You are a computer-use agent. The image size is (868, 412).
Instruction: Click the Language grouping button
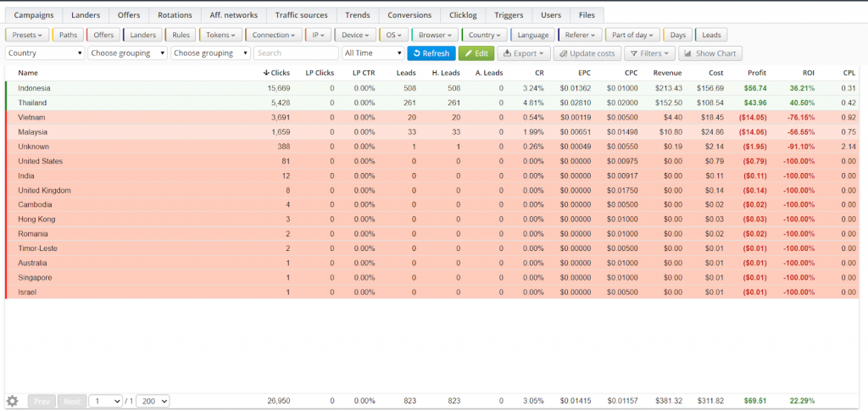click(532, 35)
